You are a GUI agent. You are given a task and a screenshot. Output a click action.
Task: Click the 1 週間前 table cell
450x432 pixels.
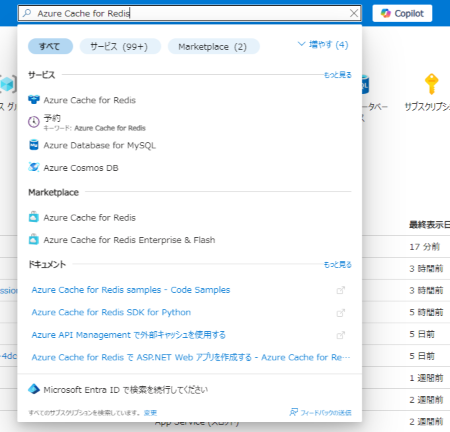[x=426, y=378]
